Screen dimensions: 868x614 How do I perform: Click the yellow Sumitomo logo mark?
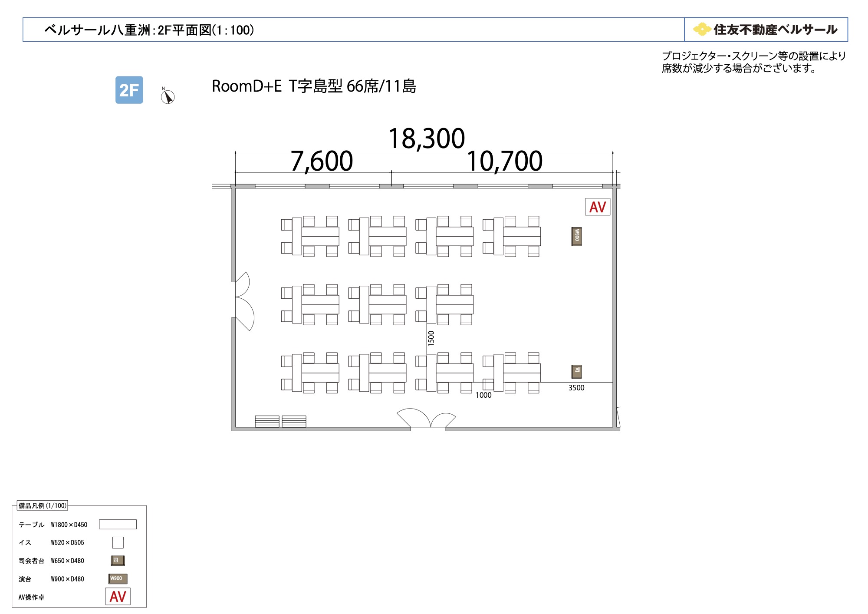coord(702,29)
